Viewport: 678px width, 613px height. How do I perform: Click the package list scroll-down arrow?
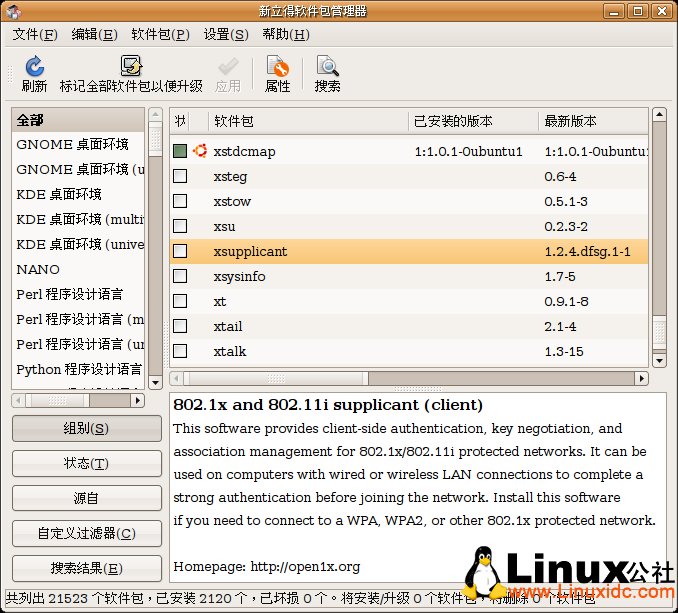659,360
